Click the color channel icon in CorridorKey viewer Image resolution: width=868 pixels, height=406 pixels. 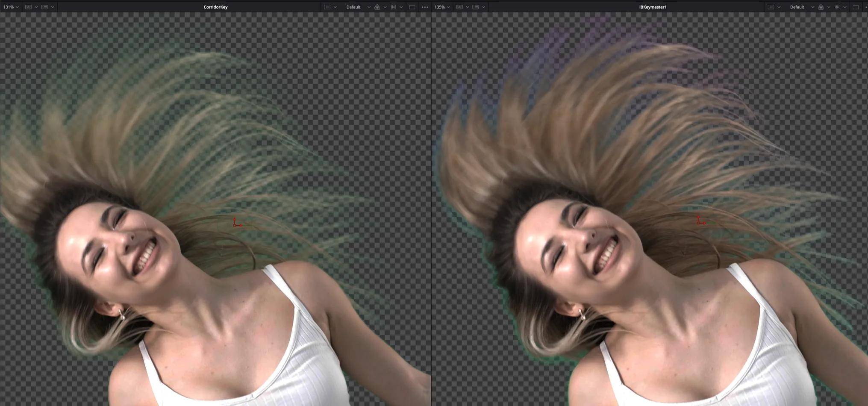tap(377, 7)
